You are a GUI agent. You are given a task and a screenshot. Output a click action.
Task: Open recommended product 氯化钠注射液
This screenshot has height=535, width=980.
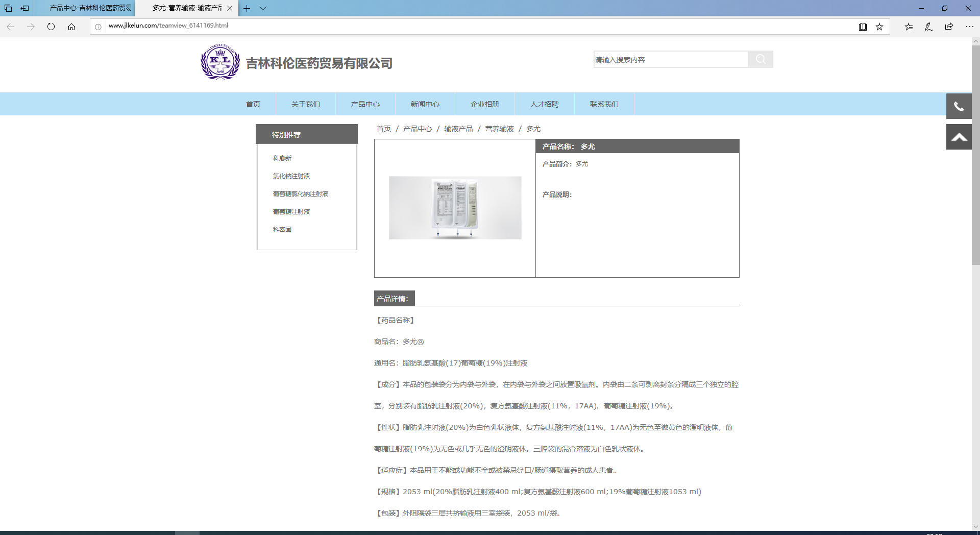pyautogui.click(x=291, y=176)
